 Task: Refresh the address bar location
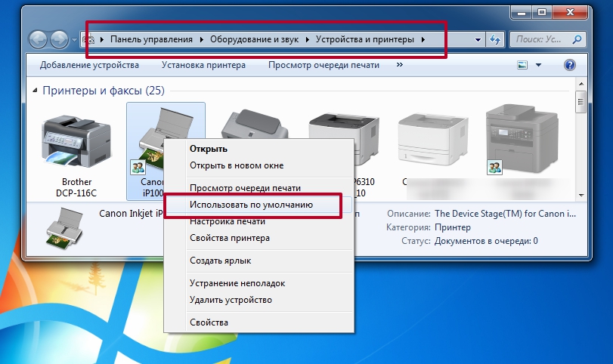495,39
